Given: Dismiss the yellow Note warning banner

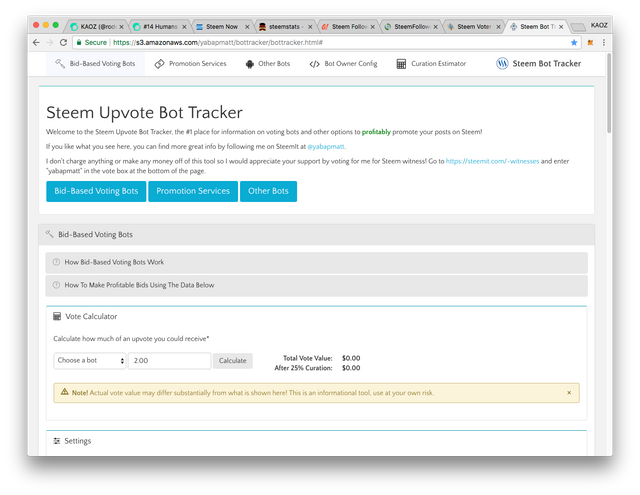Looking at the screenshot, I should [x=569, y=393].
